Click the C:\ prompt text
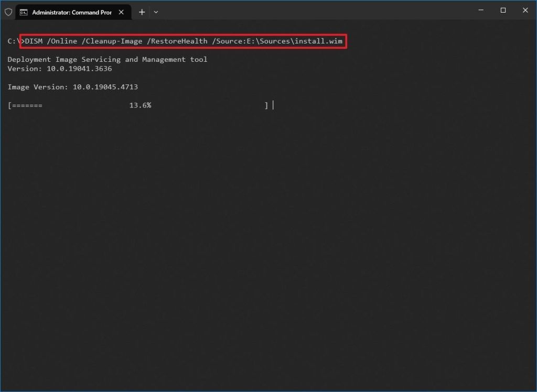Screen dimensions: 537x392 click(14, 41)
